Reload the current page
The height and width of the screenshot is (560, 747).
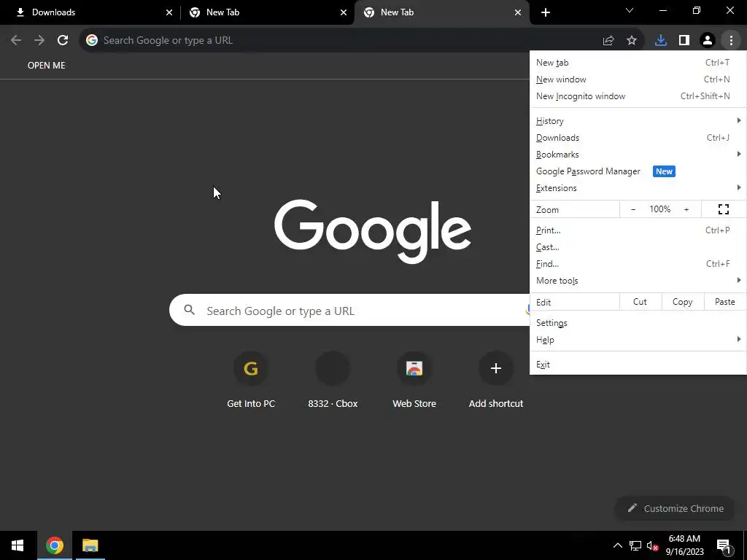pos(63,41)
